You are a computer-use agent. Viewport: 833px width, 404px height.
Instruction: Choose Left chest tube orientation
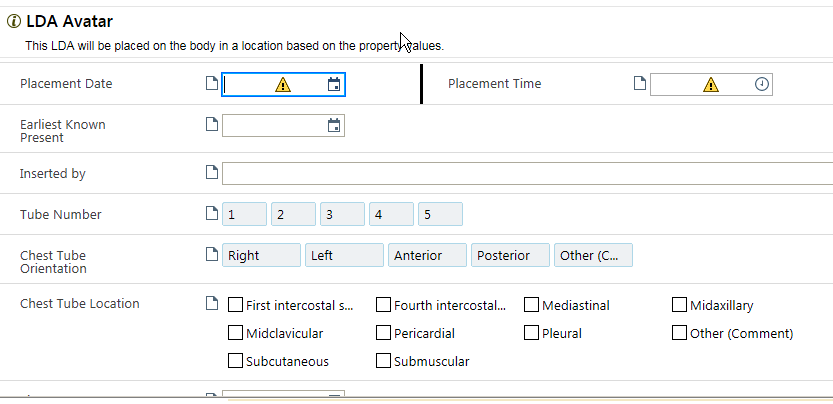click(344, 255)
